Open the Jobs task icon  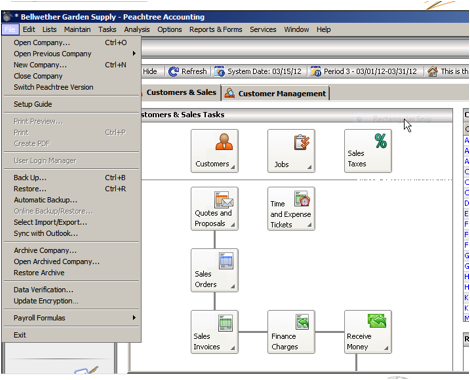291,151
